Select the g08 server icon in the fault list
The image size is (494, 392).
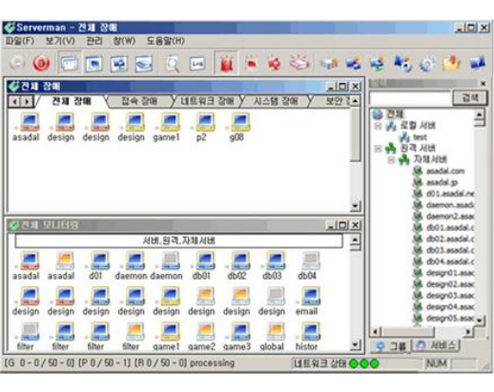coord(237,127)
